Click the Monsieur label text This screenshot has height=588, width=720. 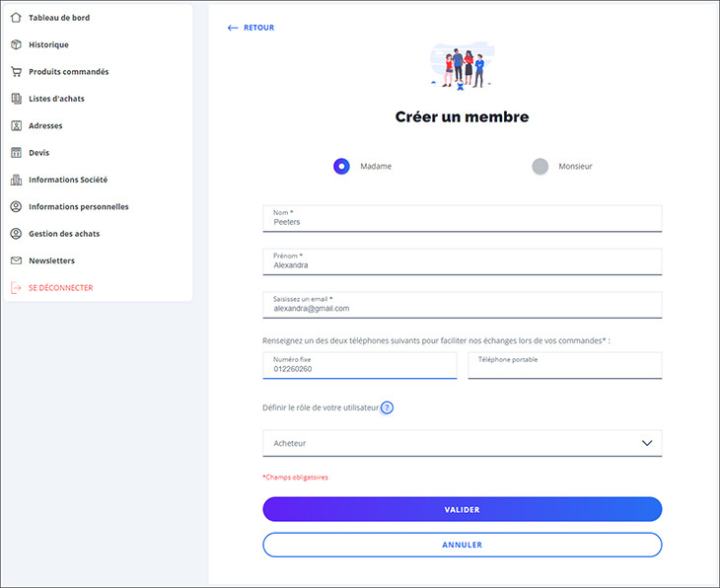575,167
